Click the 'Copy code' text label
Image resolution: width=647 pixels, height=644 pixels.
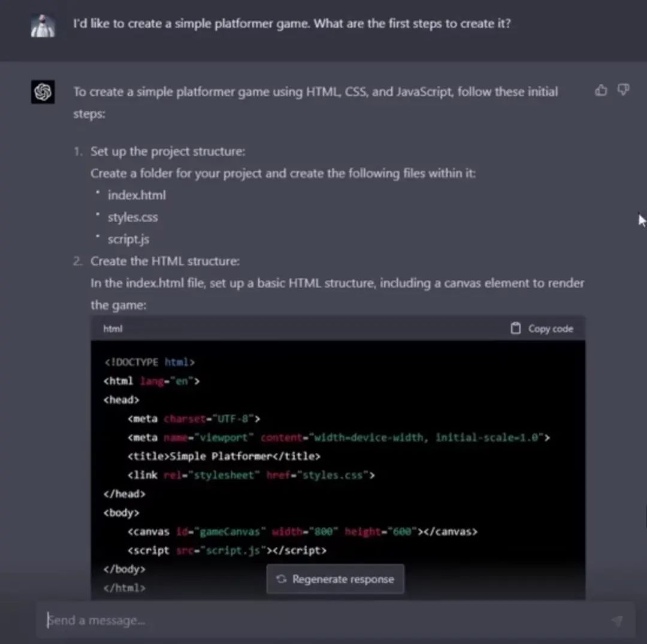pyautogui.click(x=550, y=328)
